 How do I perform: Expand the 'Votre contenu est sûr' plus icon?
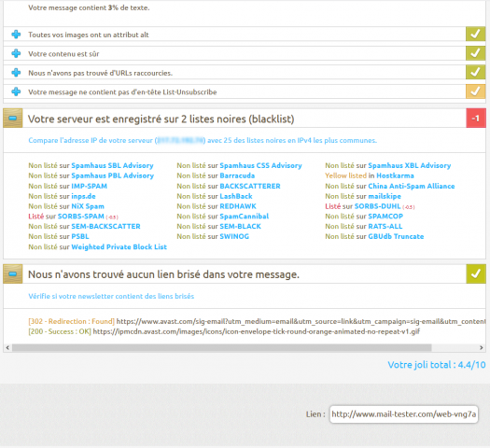[16, 53]
